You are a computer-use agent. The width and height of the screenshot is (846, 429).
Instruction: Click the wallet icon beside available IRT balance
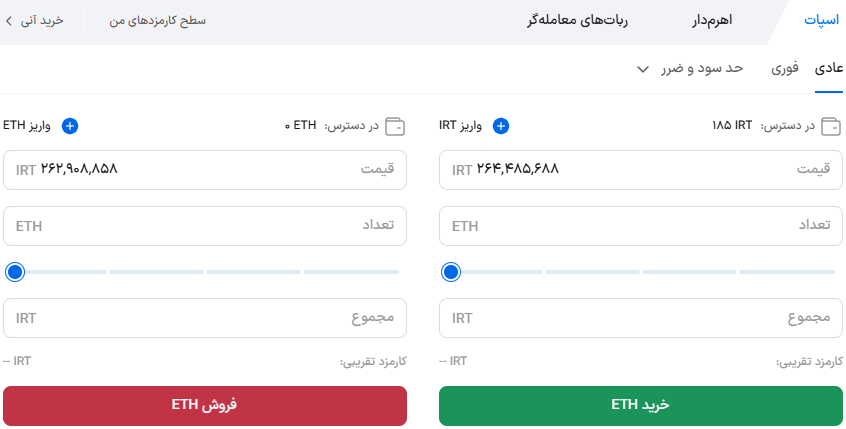(x=831, y=126)
